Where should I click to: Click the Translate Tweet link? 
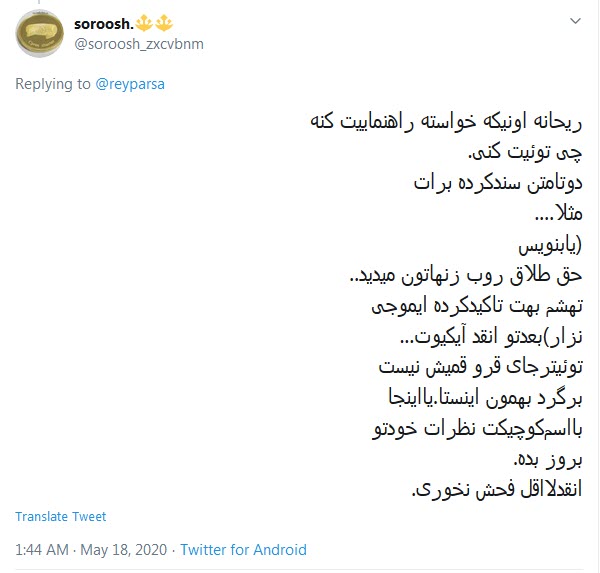pyautogui.click(x=60, y=516)
